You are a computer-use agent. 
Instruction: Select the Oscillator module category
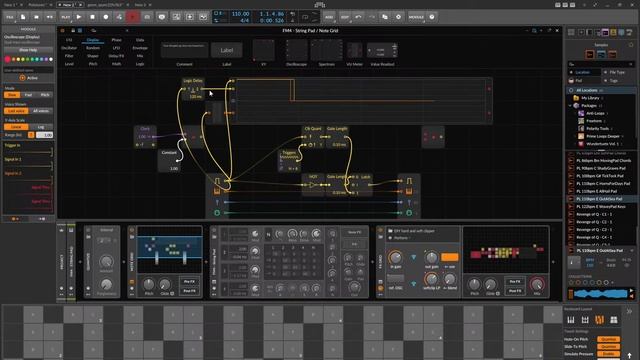(x=69, y=48)
